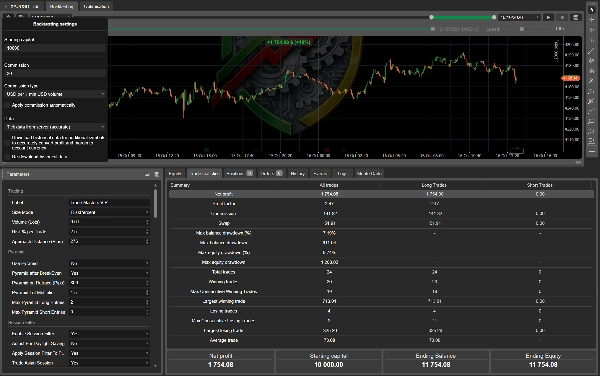Select the Average trade row
The height and width of the screenshot is (376, 600).
click(x=382, y=340)
